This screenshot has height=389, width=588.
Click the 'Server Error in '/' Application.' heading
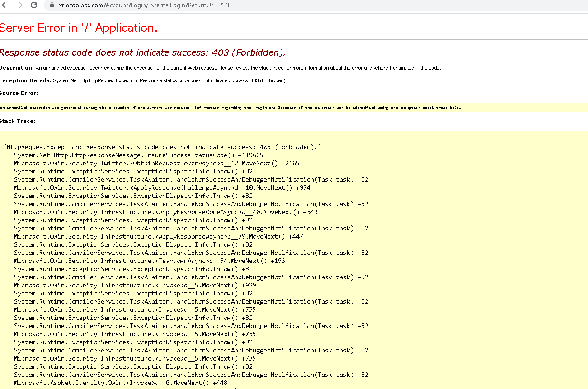79,28
